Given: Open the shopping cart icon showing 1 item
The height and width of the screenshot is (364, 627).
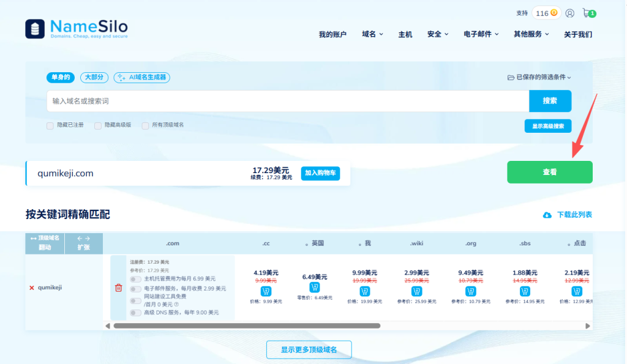Looking at the screenshot, I should pyautogui.click(x=587, y=12).
